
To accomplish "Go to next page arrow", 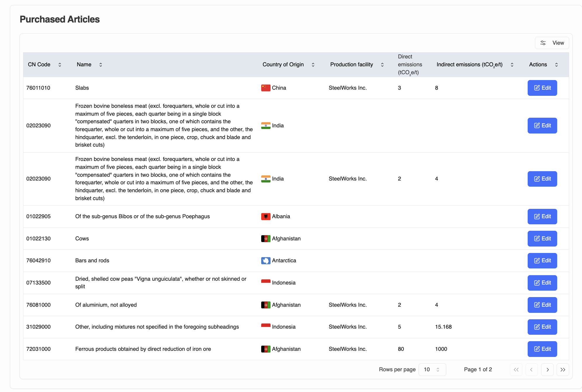I will (x=547, y=370).
